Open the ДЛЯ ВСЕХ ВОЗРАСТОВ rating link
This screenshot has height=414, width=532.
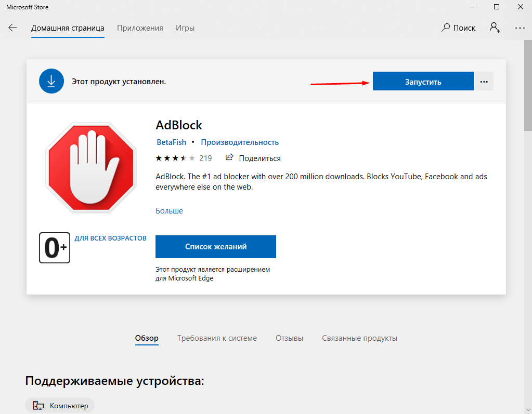pyautogui.click(x=111, y=238)
